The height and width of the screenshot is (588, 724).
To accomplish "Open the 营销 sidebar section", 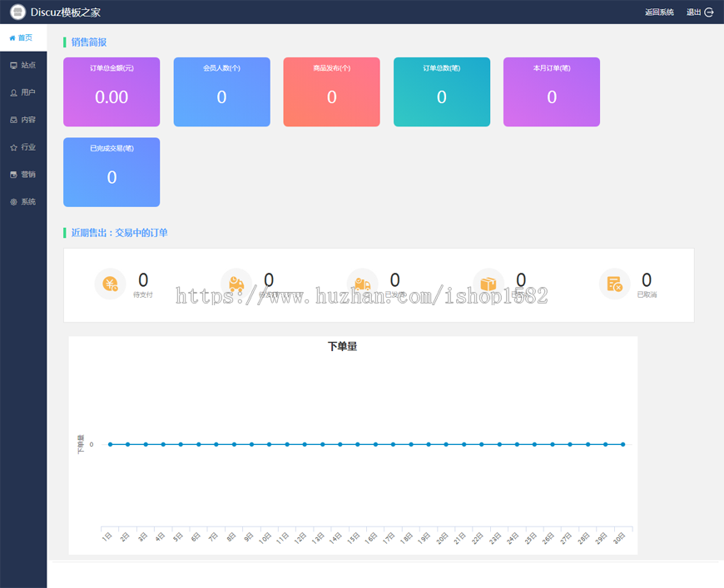I will click(23, 175).
